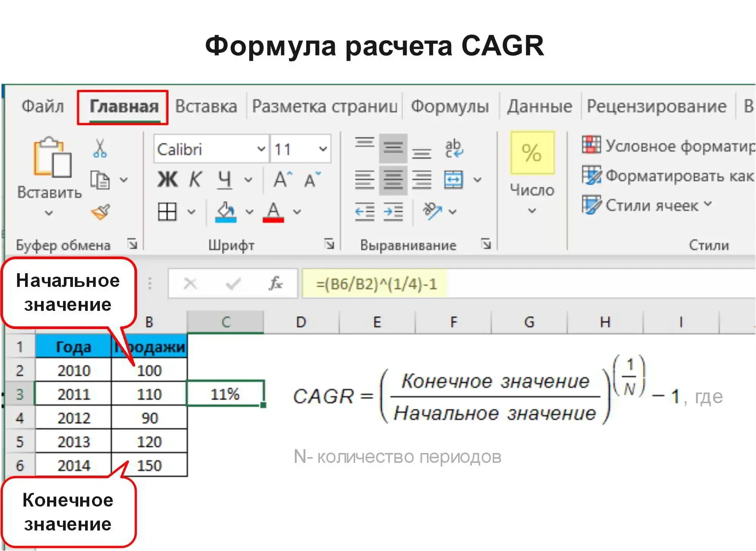756x551 pixels.
Task: Click the Decrease Indent icon
Action: tap(364, 212)
